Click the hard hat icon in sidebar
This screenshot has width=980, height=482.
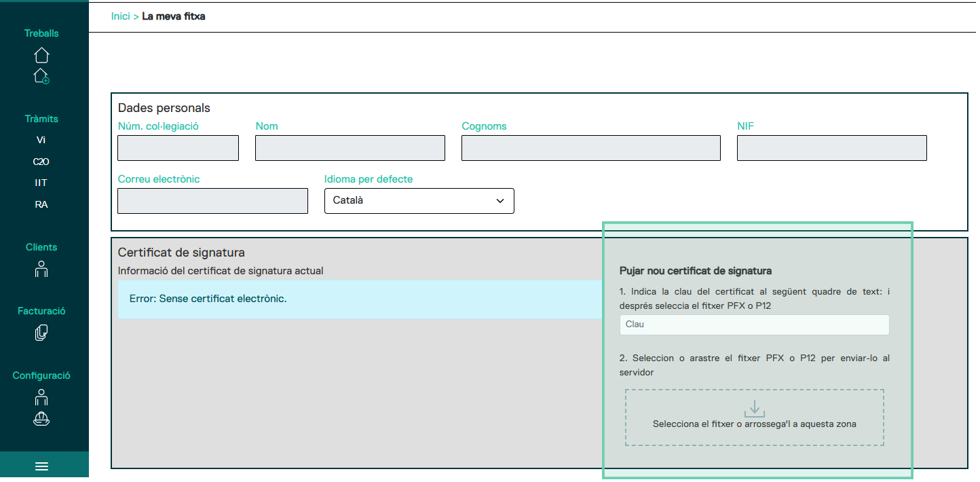(41, 419)
